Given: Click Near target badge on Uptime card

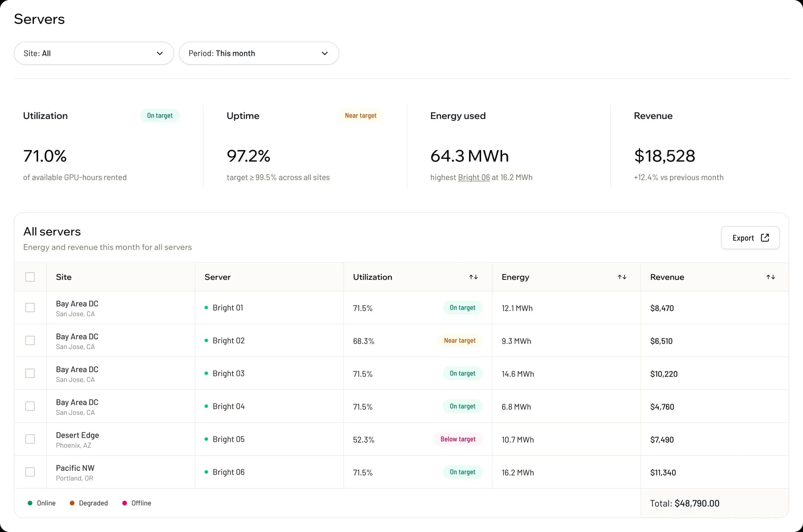Looking at the screenshot, I should click(x=361, y=115).
